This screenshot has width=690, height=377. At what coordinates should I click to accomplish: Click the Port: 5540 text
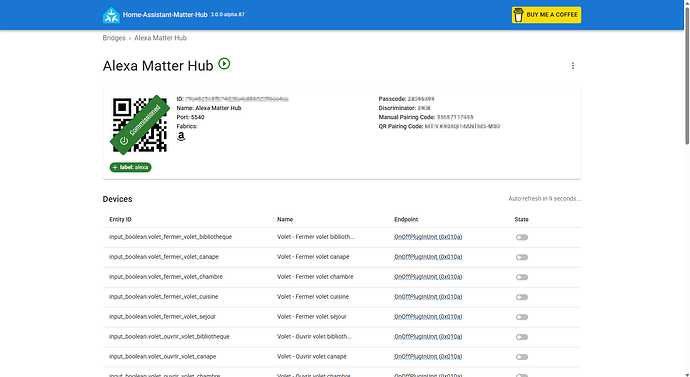pyautogui.click(x=191, y=117)
